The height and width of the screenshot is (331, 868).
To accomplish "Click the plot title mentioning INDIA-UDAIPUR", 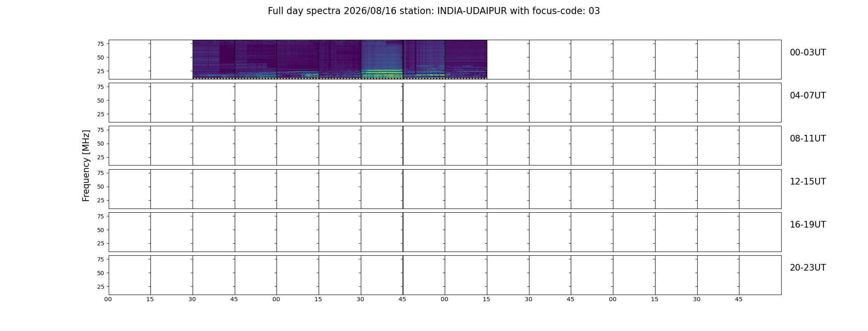I will point(434,11).
